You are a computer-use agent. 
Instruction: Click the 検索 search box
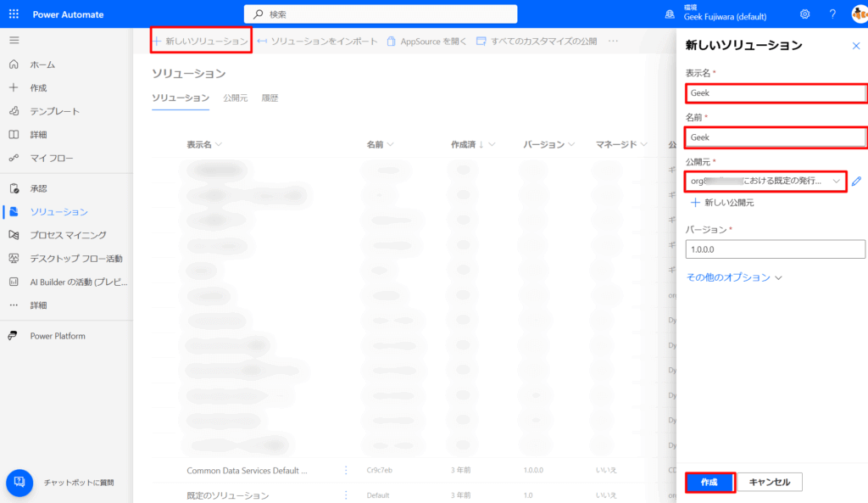tap(381, 14)
